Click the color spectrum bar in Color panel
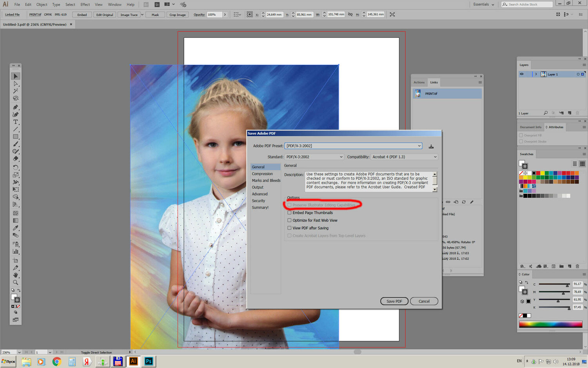The width and height of the screenshot is (588, 368). click(x=550, y=324)
